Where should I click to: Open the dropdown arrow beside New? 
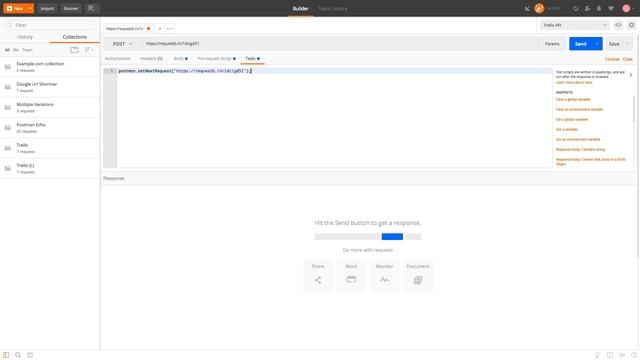click(30, 8)
